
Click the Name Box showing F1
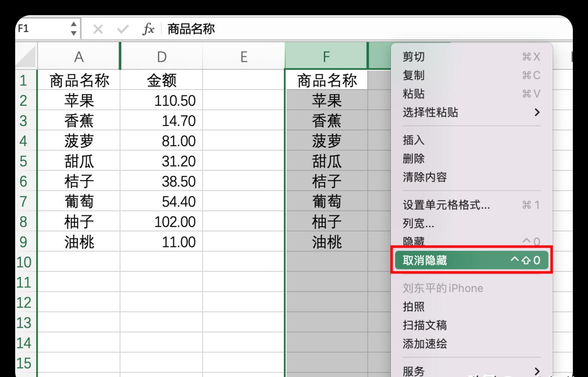click(x=41, y=29)
